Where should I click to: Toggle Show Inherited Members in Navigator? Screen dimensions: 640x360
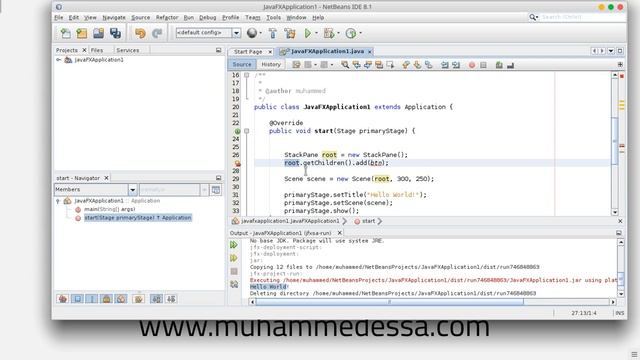click(x=62, y=299)
